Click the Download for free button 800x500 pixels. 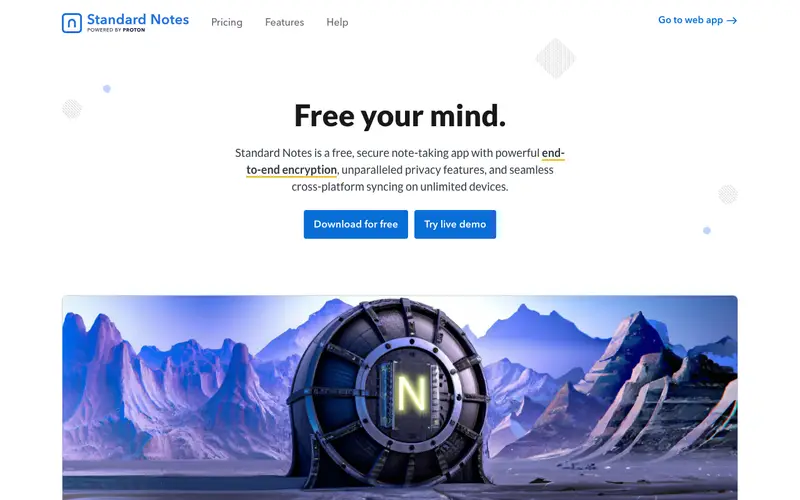pyautogui.click(x=356, y=224)
